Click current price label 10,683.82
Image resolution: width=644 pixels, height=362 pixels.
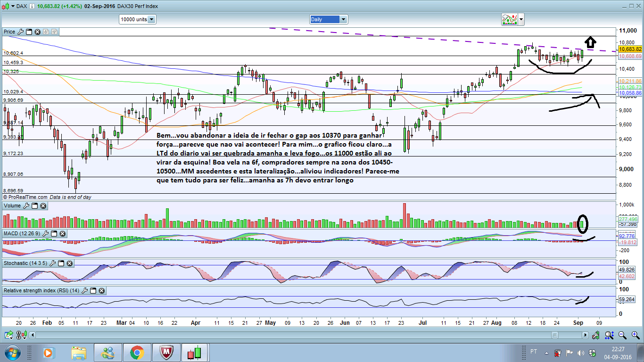tap(630, 49)
